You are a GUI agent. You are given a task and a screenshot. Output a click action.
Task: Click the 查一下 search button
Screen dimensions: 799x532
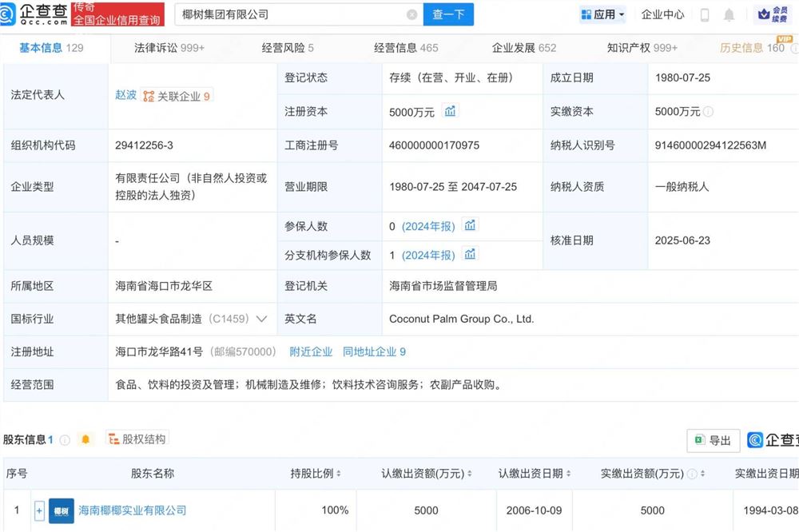point(448,14)
